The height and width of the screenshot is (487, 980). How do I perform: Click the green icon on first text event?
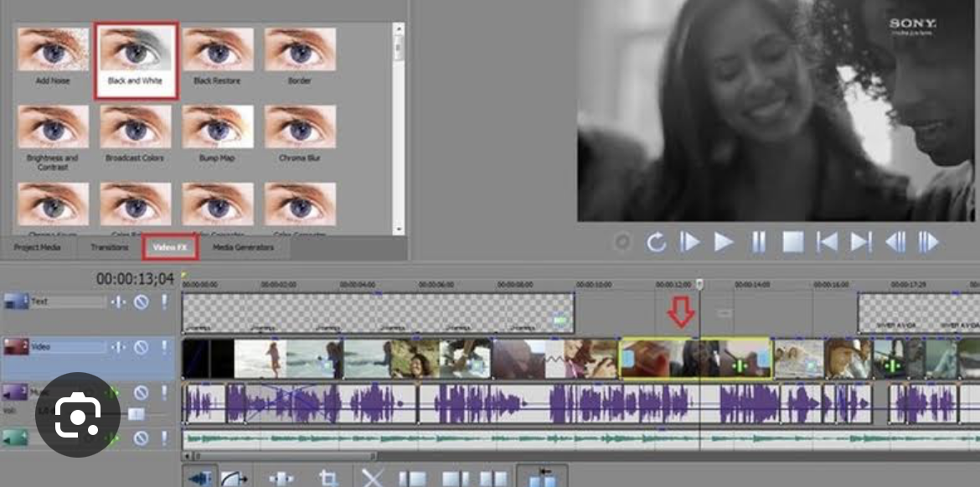(x=560, y=321)
